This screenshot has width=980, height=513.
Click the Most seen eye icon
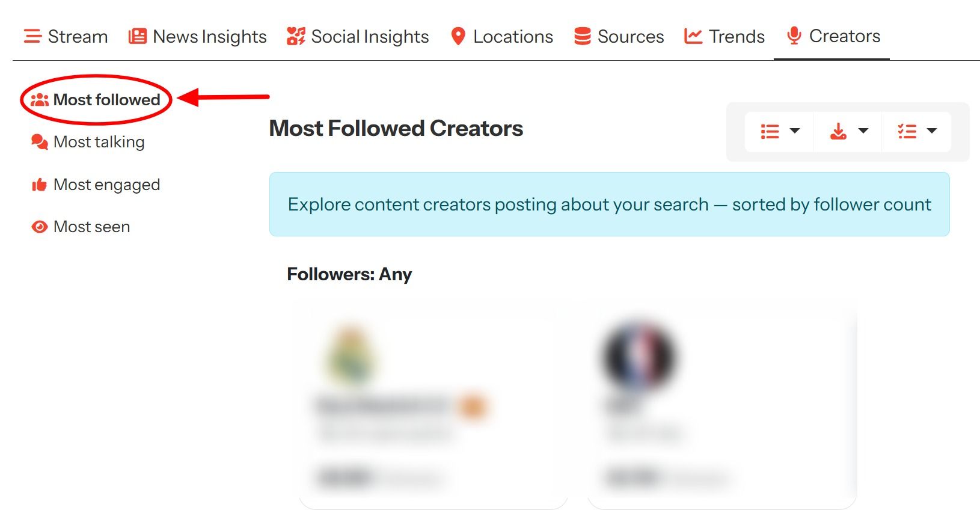pos(40,227)
